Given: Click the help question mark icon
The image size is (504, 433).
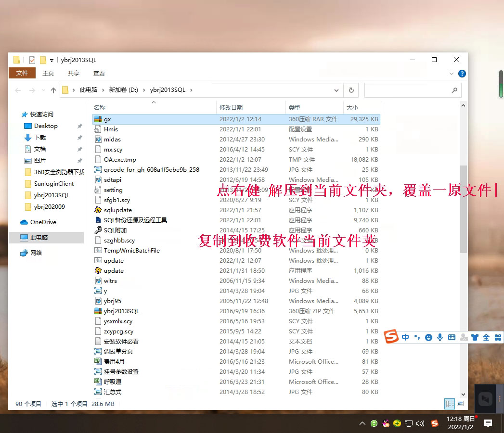Looking at the screenshot, I should [462, 74].
